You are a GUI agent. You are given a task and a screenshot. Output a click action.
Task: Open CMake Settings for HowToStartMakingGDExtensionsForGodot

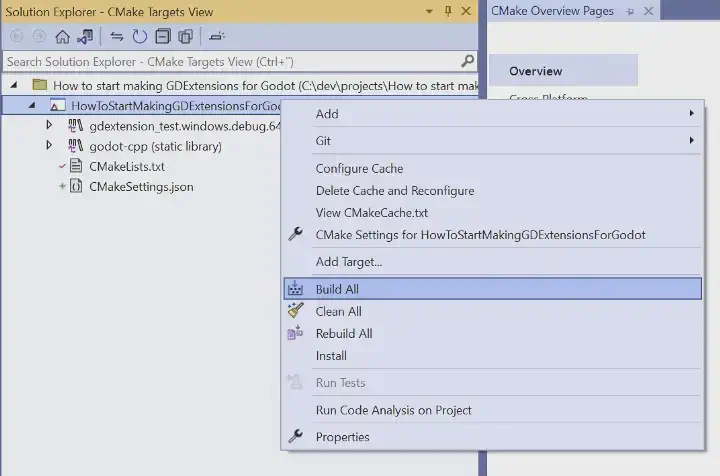[x=493, y=235]
